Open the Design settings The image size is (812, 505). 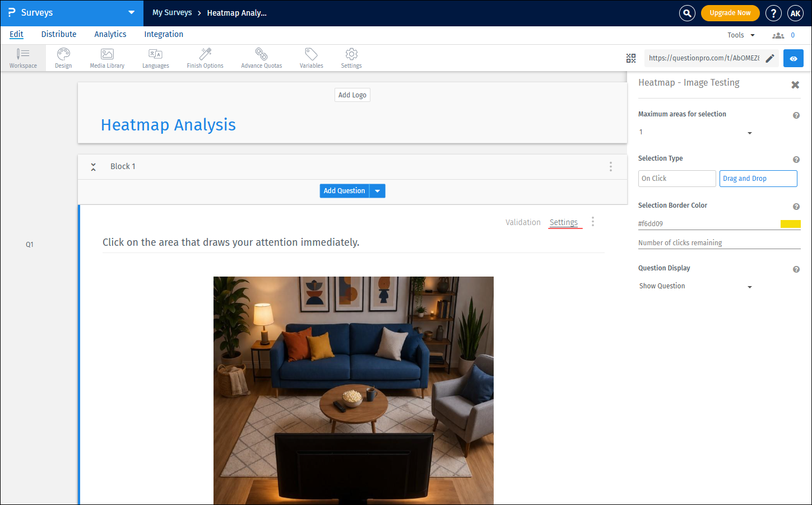(x=63, y=58)
